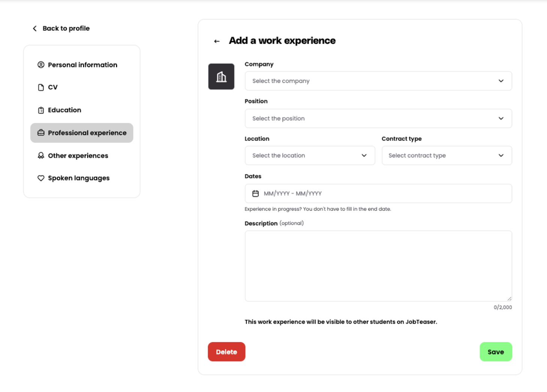Focus the Description text area

click(378, 266)
